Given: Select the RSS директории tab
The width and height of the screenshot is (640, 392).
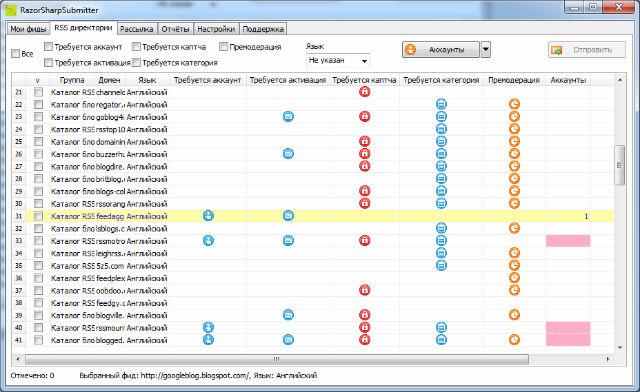Looking at the screenshot, I should [x=83, y=28].
